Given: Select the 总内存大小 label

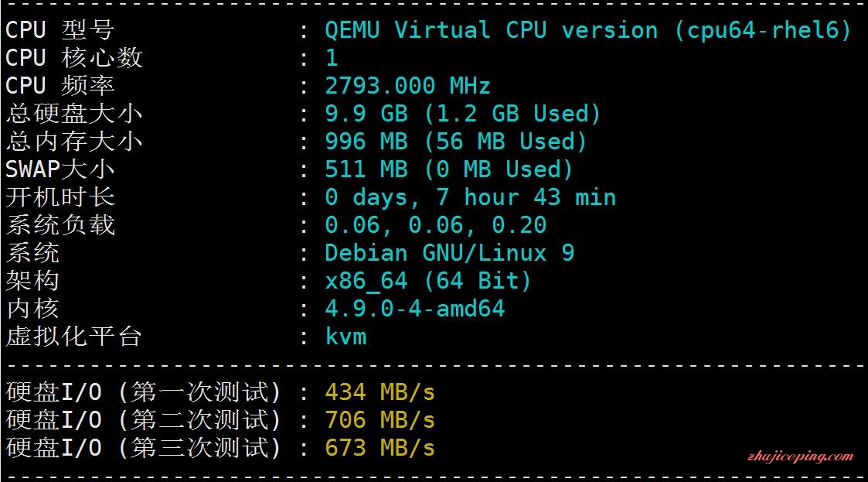Looking at the screenshot, I should [x=73, y=142].
